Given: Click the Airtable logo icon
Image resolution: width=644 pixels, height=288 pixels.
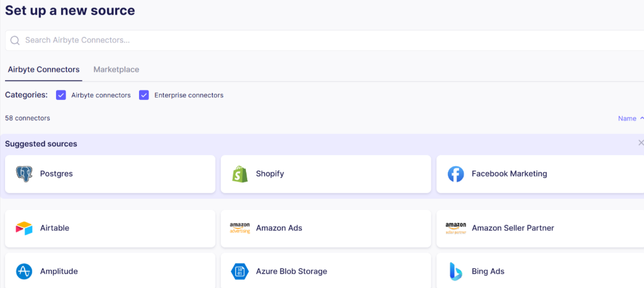Looking at the screenshot, I should (x=25, y=228).
